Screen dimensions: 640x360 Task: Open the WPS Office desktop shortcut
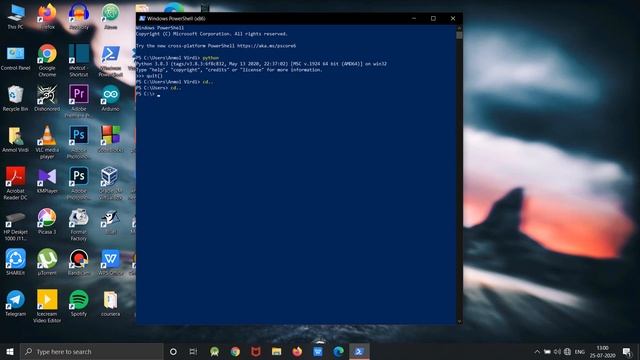pos(111,262)
